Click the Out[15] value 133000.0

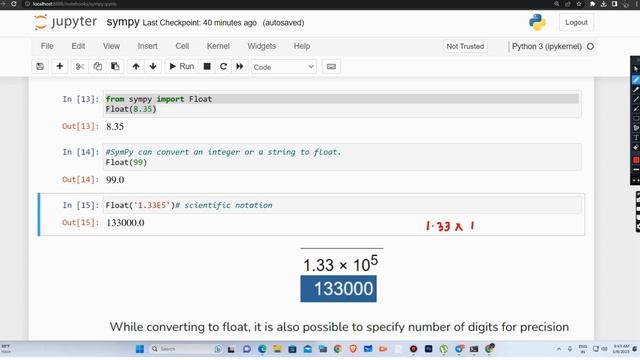click(125, 223)
